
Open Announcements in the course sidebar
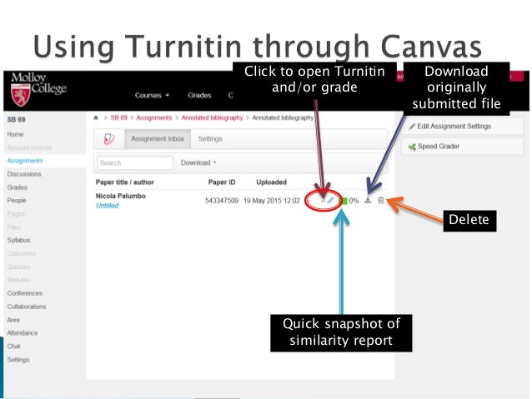29,147
